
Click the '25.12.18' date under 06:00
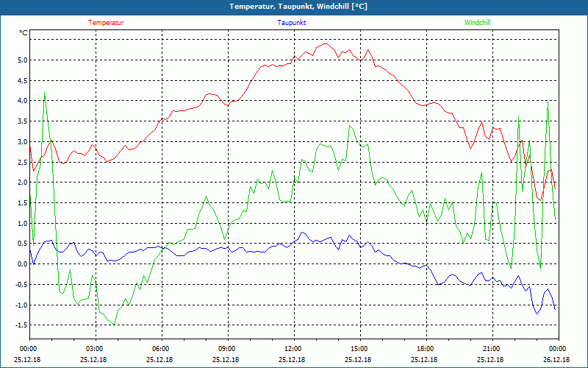(159, 360)
